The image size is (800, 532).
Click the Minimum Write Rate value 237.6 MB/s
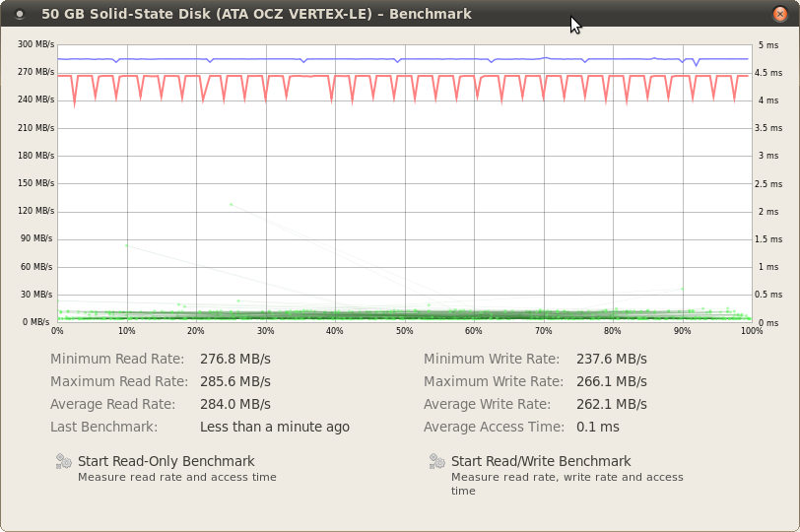[x=612, y=359]
